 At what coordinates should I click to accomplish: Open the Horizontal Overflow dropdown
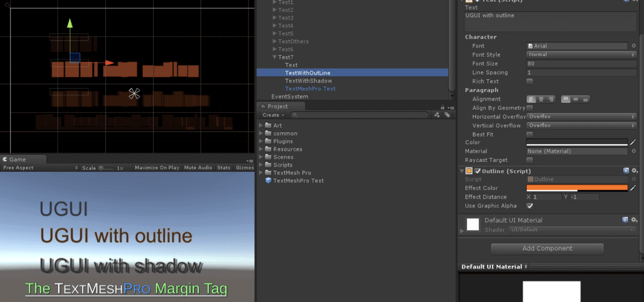click(x=581, y=117)
